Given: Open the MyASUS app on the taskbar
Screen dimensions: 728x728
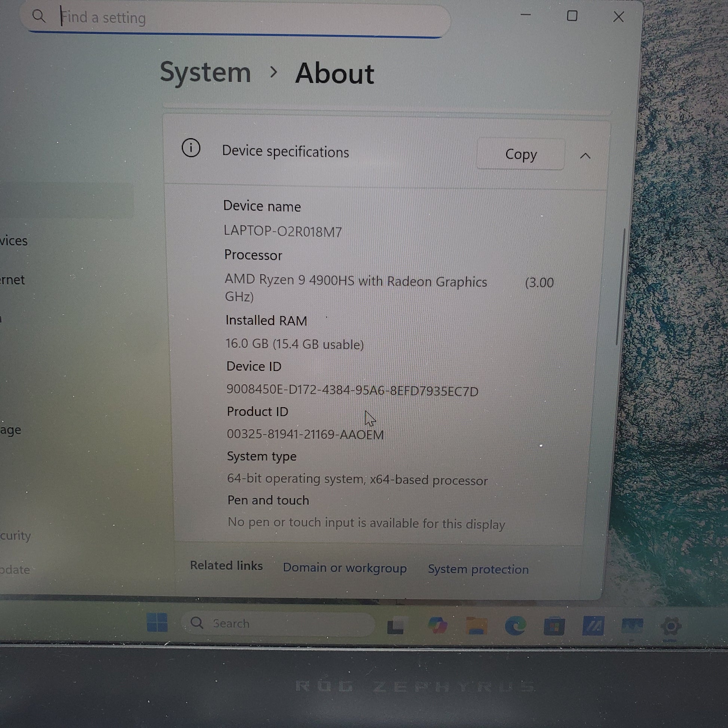Looking at the screenshot, I should pos(593,626).
